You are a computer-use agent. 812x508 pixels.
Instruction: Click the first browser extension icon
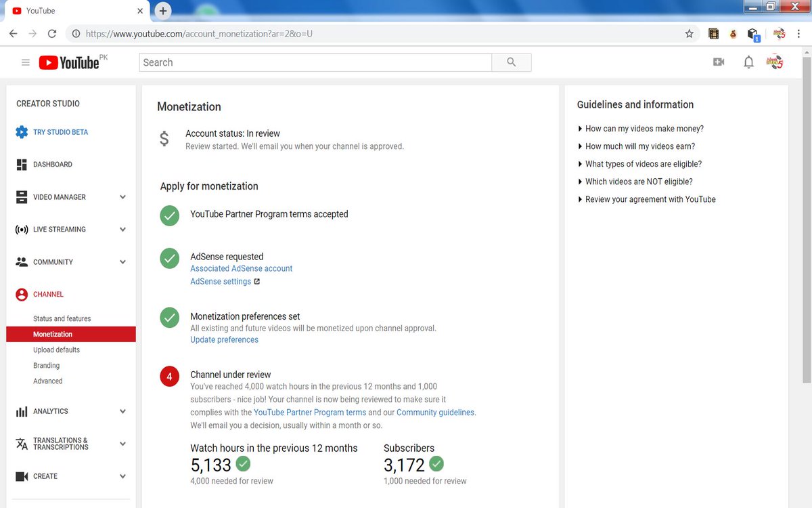(713, 33)
